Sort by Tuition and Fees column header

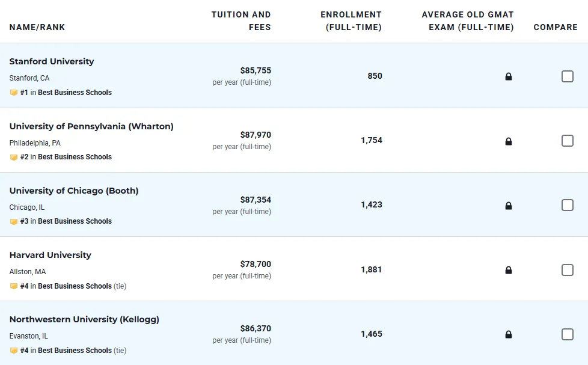point(241,20)
